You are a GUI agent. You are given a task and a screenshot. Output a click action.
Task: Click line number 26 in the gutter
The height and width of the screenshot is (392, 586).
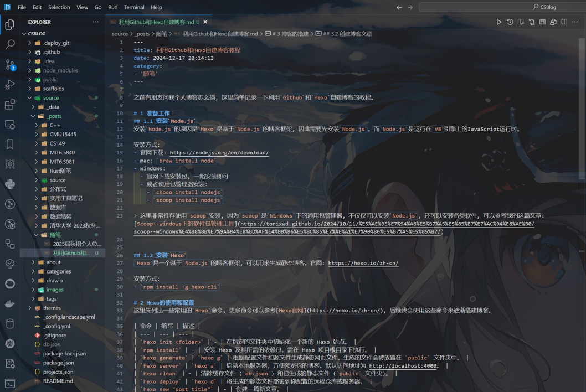pyautogui.click(x=120, y=255)
